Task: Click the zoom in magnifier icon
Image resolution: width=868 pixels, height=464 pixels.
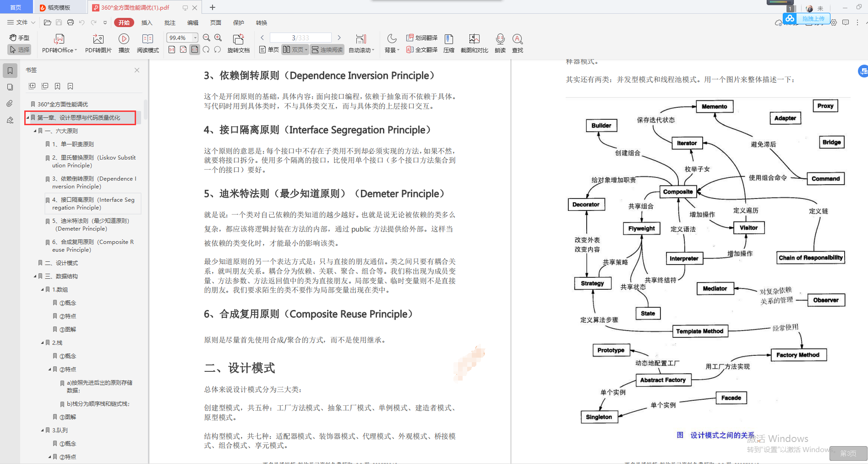Action: (218, 38)
